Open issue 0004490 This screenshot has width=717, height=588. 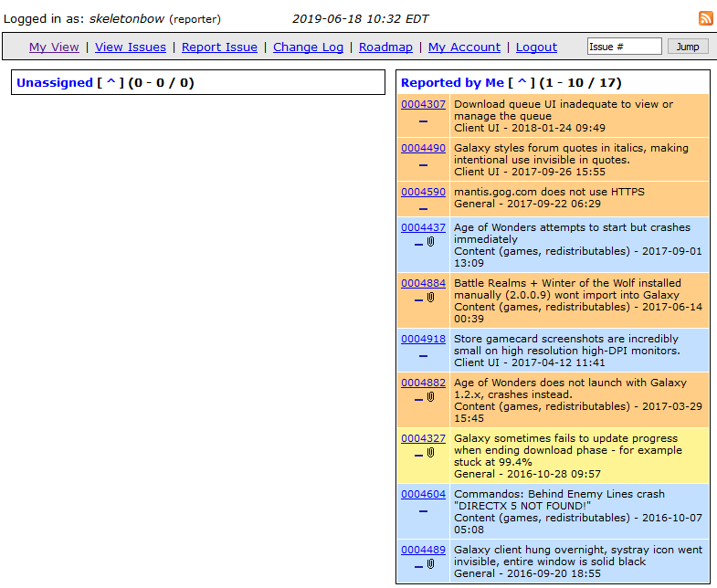(423, 148)
